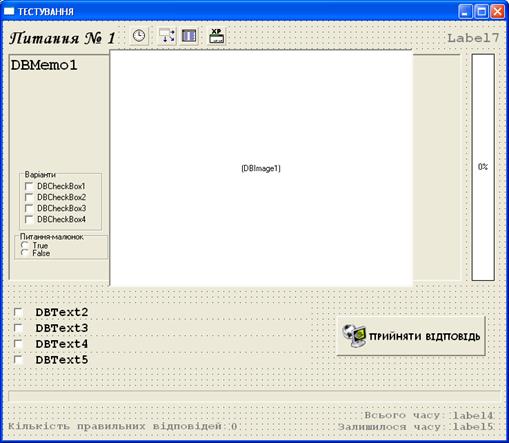This screenshot has width=509, height=443.
Task: Click the XP Manifest component icon
Action: pyautogui.click(x=217, y=36)
